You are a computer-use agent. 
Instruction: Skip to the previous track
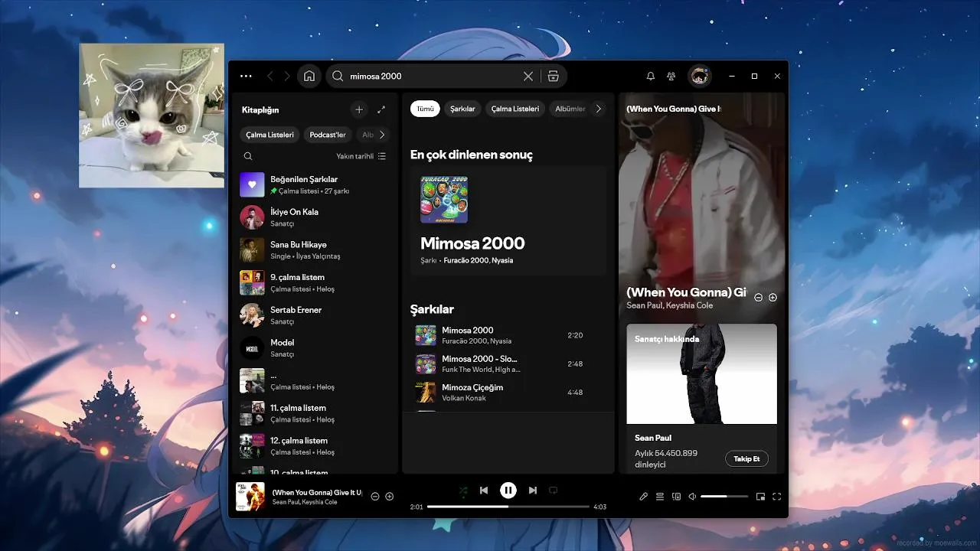(x=484, y=491)
